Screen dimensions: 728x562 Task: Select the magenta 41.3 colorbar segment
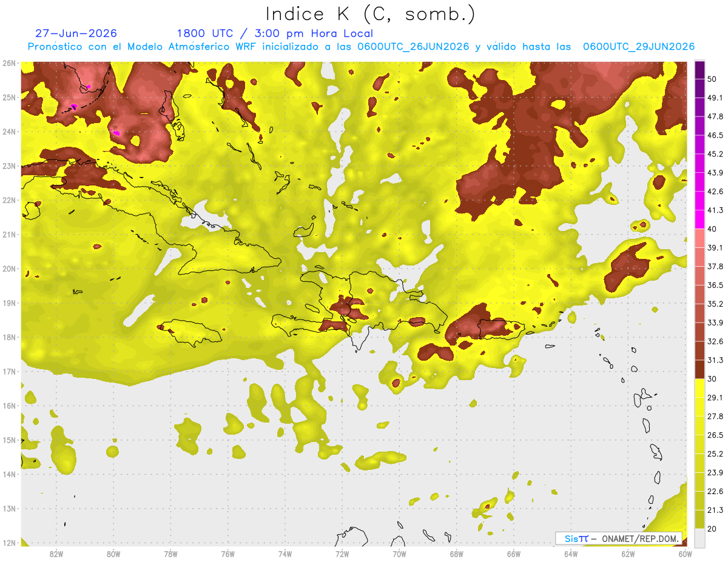coord(700,218)
